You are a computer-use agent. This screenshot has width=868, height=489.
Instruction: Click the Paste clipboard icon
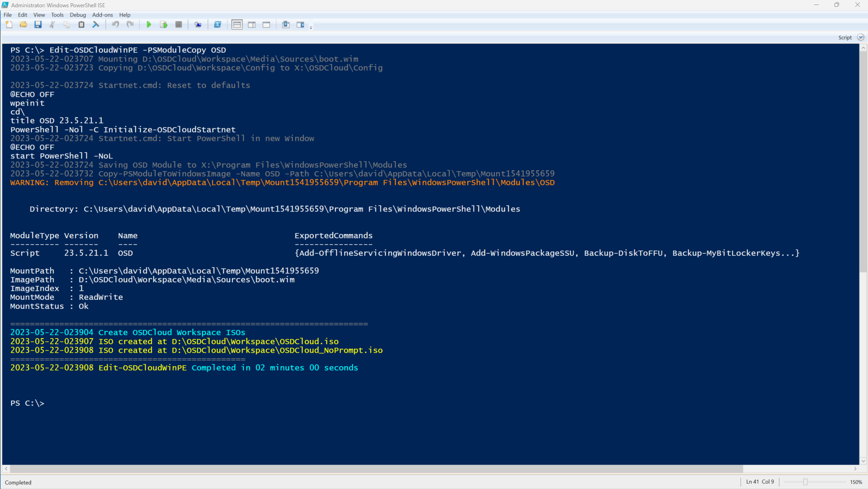coord(81,25)
